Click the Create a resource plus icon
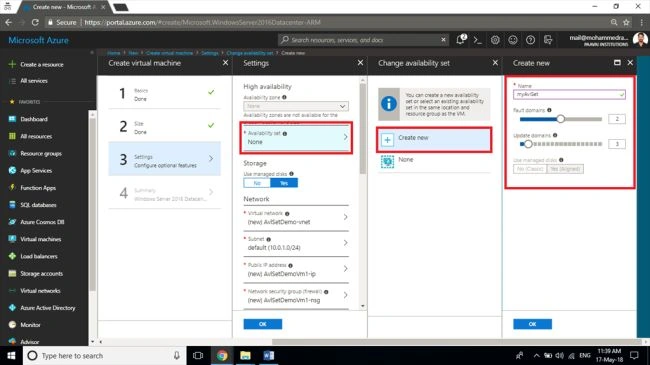 point(12,64)
